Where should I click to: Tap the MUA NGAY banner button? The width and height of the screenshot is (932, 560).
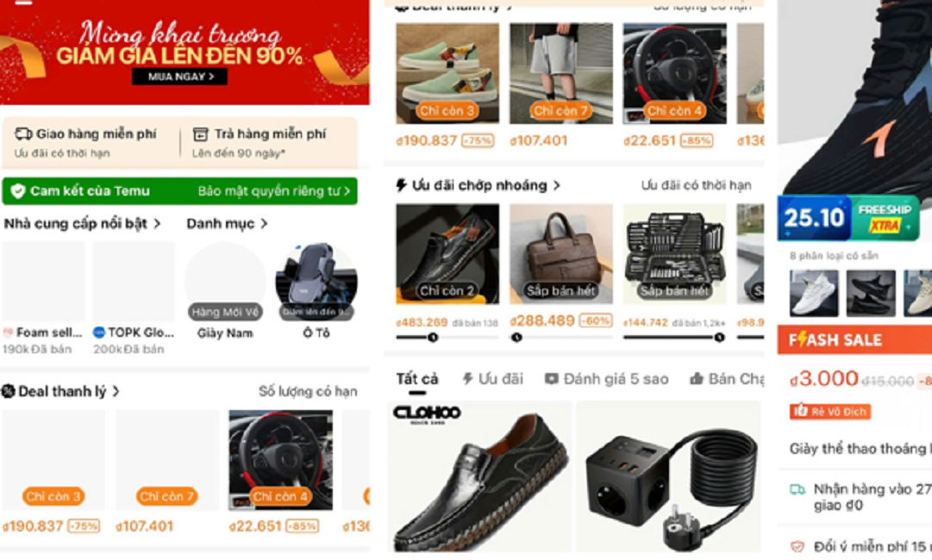tap(179, 77)
